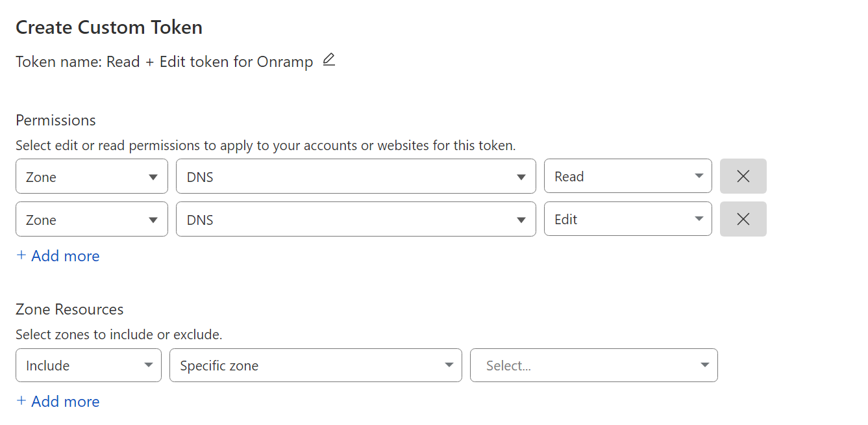Open the Edit access level dropdown
Image resolution: width=868 pixels, height=425 pixels.
628,219
